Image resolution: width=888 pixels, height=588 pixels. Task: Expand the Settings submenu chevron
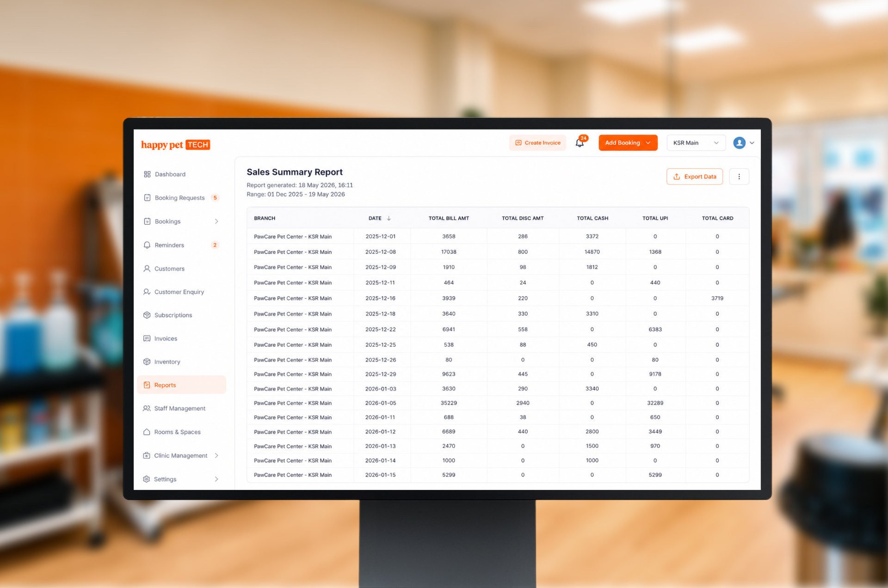(216, 479)
